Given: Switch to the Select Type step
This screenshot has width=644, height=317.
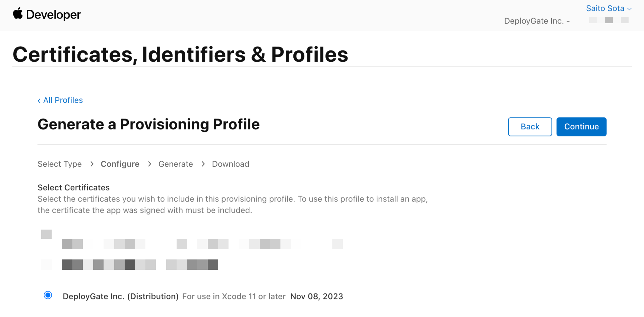Looking at the screenshot, I should pyautogui.click(x=59, y=164).
